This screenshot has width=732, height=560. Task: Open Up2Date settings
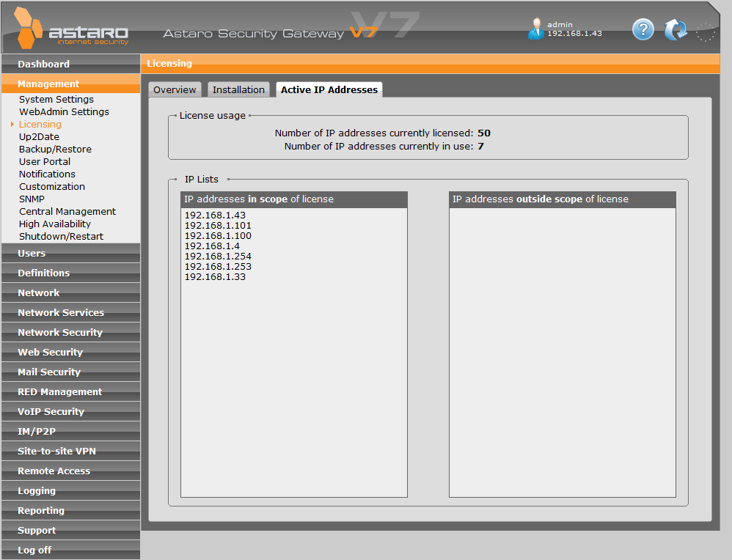pyautogui.click(x=39, y=137)
